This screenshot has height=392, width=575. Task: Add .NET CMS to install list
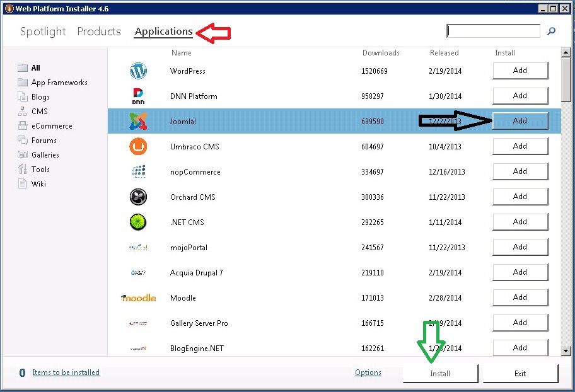[520, 222]
